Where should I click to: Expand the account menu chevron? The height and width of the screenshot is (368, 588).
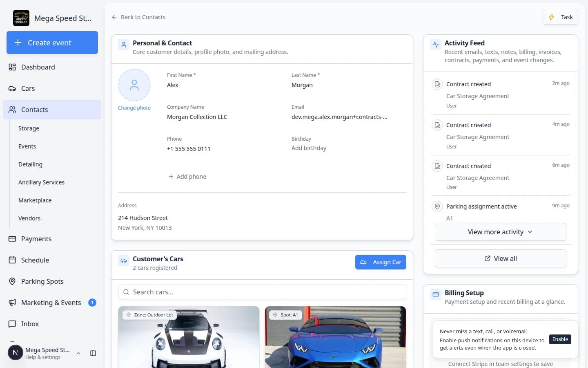click(x=78, y=353)
